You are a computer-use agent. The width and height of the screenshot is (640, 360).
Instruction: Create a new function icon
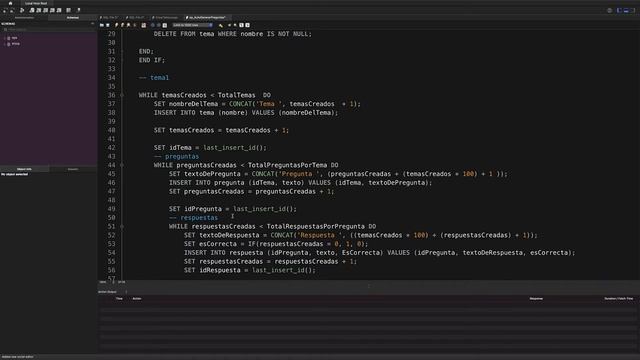click(x=59, y=10)
